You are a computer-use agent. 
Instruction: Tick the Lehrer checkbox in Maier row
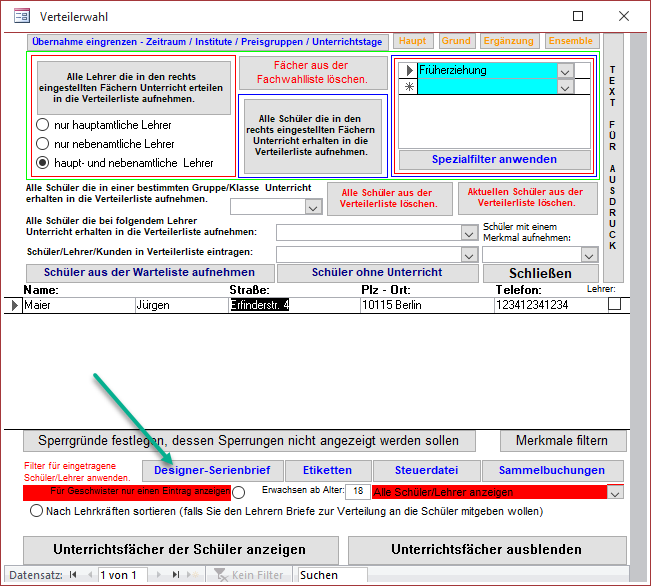coord(614,304)
